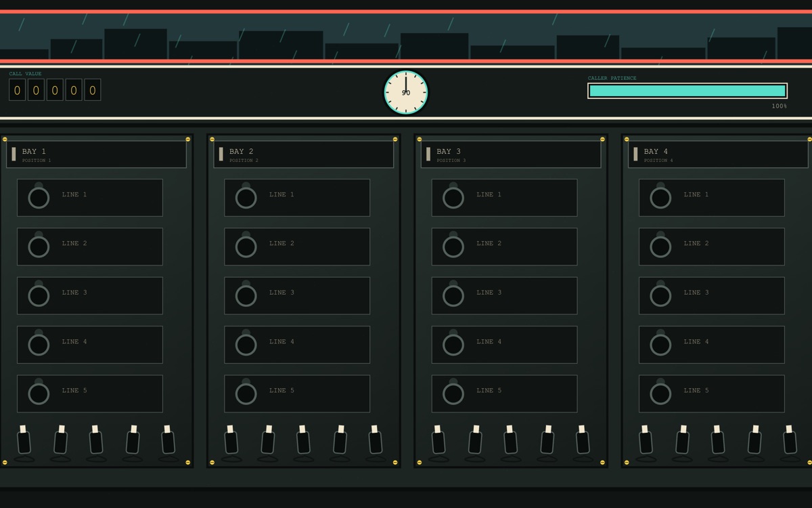Click the Line 2 jack socket in Bay 4
Image resolution: width=812 pixels, height=508 pixels.
[x=660, y=247]
